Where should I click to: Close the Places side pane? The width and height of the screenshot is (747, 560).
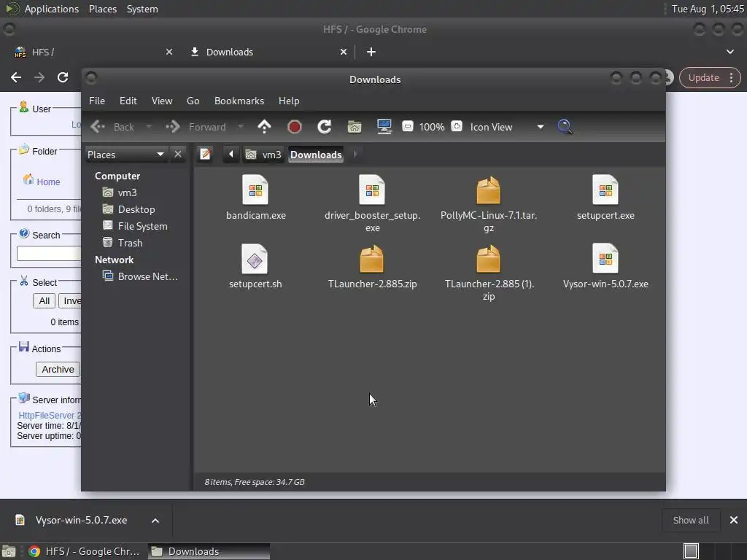click(178, 155)
